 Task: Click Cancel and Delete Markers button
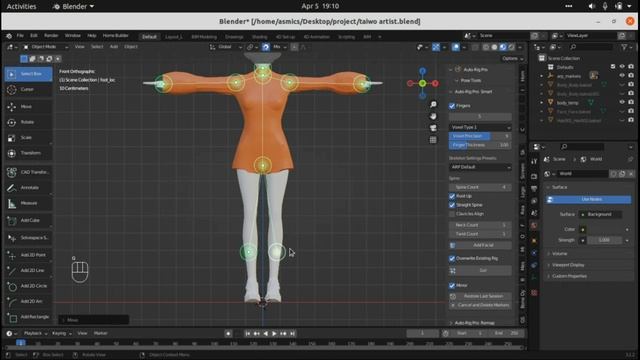480,305
